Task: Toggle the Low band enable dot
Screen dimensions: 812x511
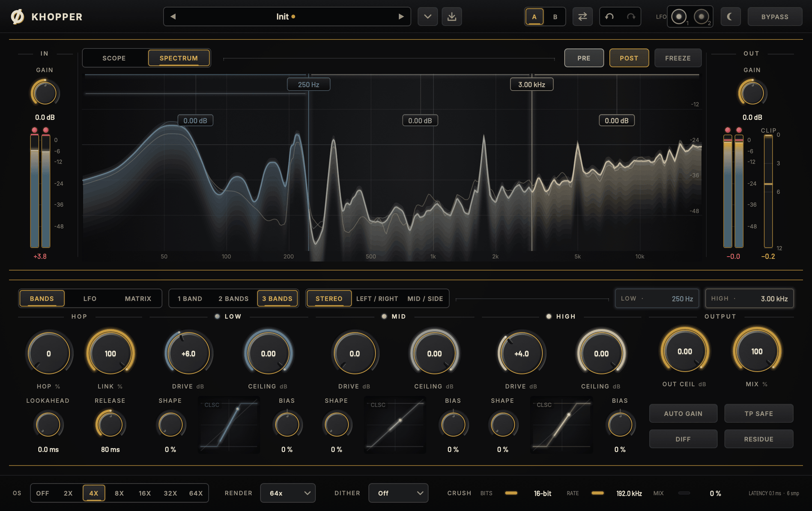Action: click(217, 316)
